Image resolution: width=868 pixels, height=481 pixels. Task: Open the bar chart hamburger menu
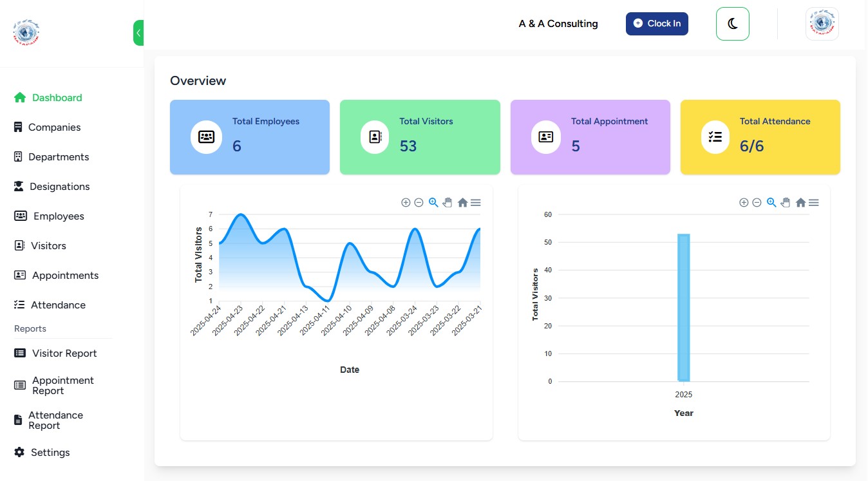click(814, 203)
